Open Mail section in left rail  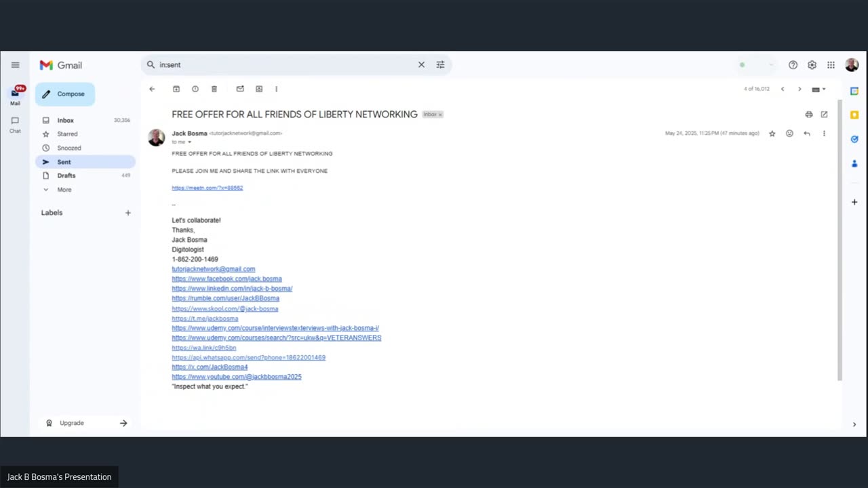[15, 96]
